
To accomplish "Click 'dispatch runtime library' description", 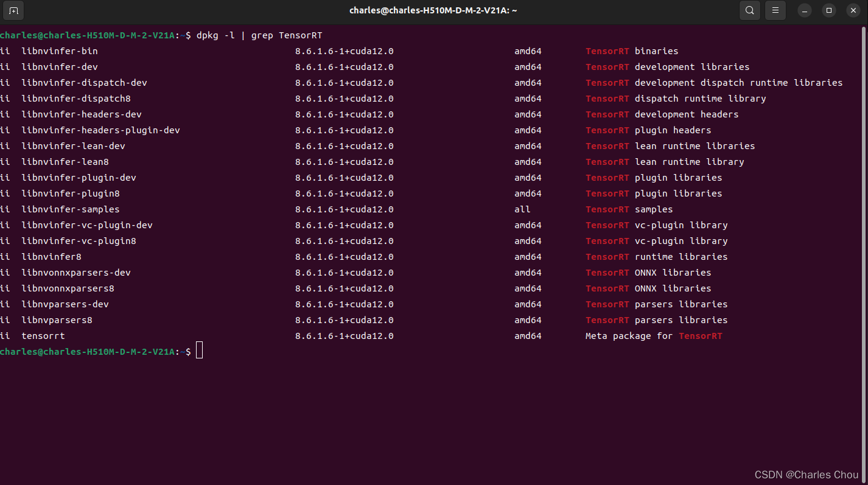I will tap(701, 99).
